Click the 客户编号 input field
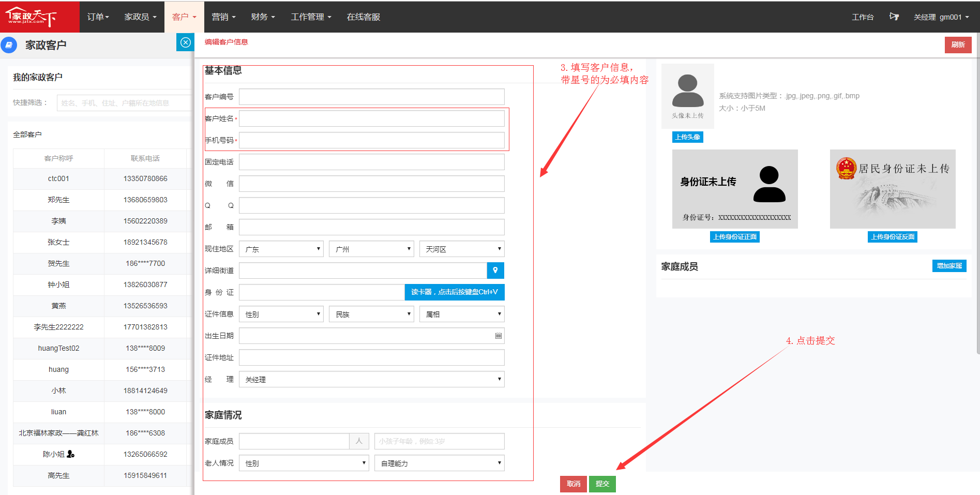 (372, 97)
